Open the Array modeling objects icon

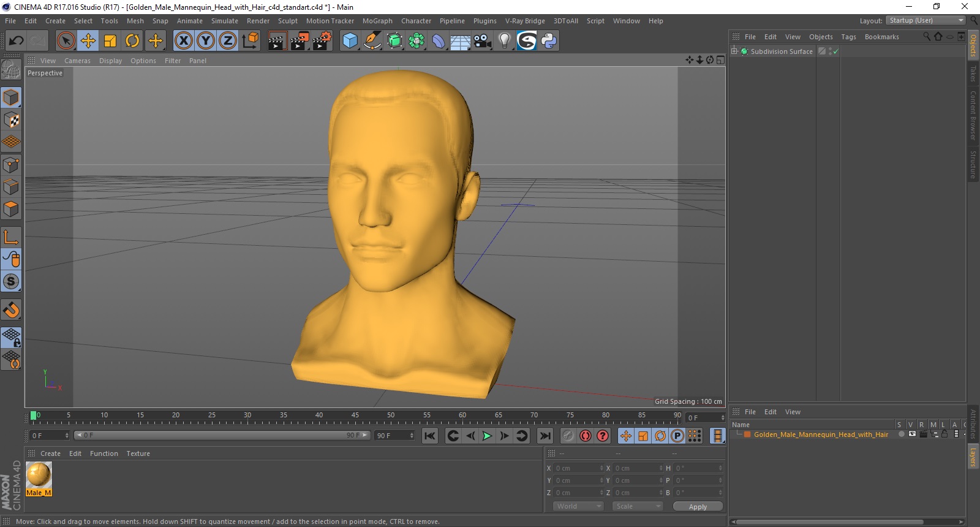point(417,41)
